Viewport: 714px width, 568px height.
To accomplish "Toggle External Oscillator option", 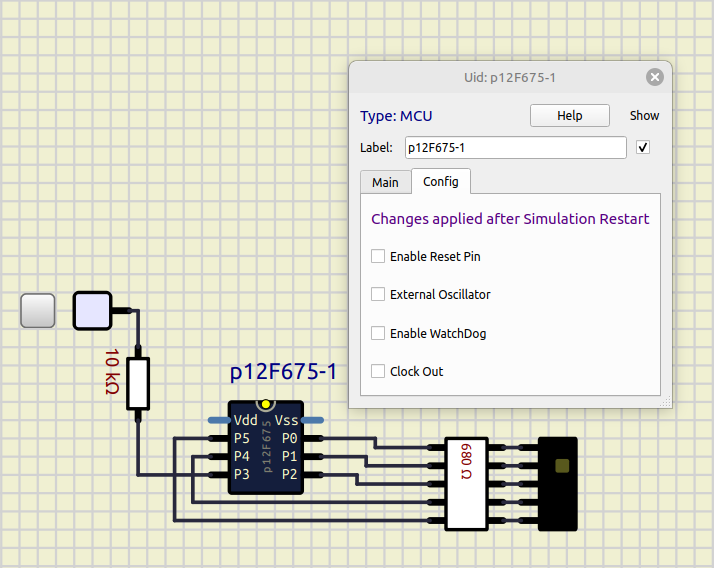I will tap(378, 294).
